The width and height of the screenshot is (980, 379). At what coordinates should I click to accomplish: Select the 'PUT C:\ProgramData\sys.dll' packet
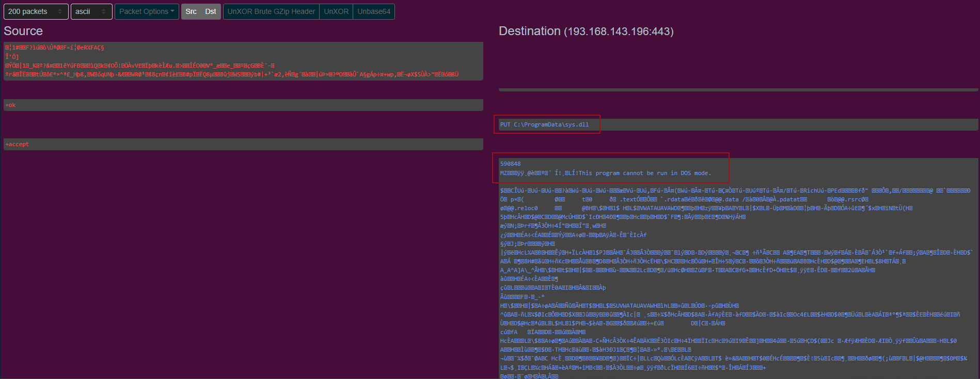(738, 124)
